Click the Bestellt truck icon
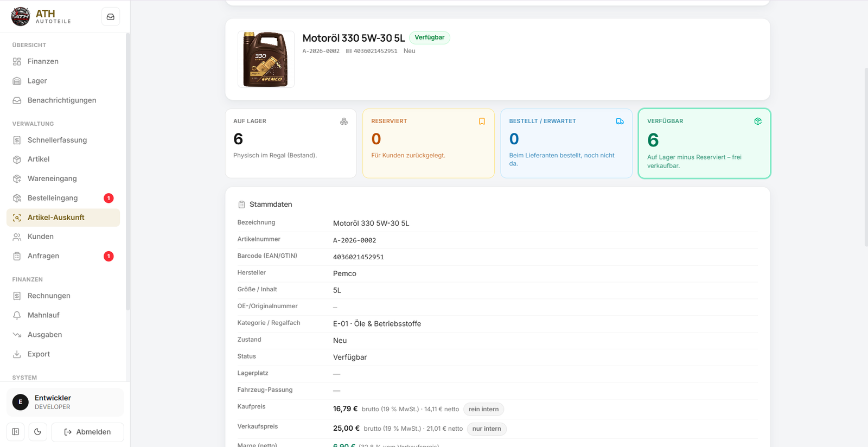This screenshot has height=447, width=868. tap(620, 122)
